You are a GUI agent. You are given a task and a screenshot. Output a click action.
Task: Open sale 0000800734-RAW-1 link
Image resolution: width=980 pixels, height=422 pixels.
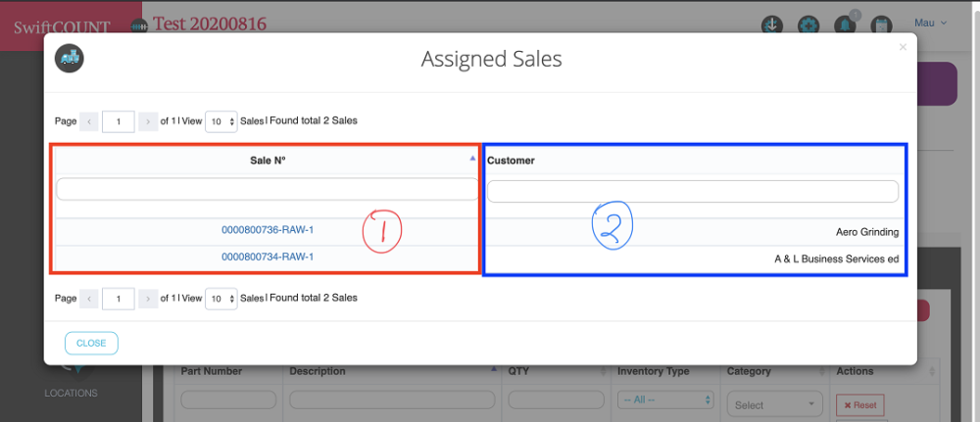tap(267, 257)
